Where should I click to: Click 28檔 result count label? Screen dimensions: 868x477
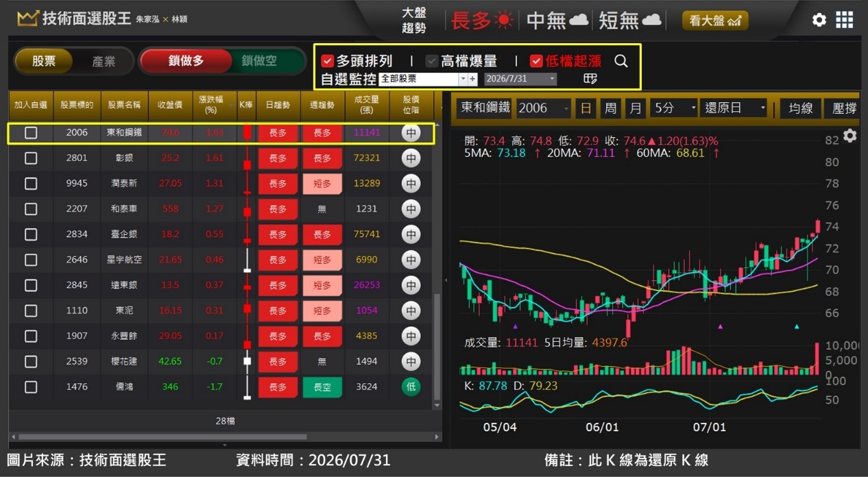coord(226,421)
